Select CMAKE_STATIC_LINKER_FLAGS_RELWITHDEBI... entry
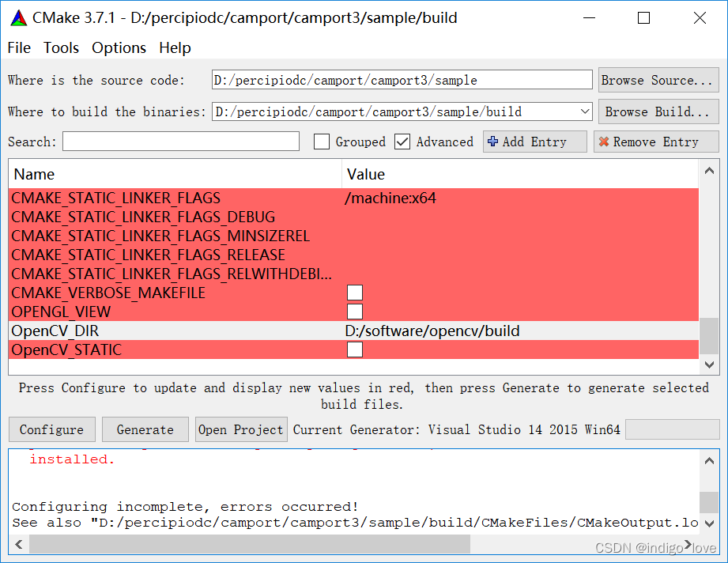 pyautogui.click(x=172, y=274)
